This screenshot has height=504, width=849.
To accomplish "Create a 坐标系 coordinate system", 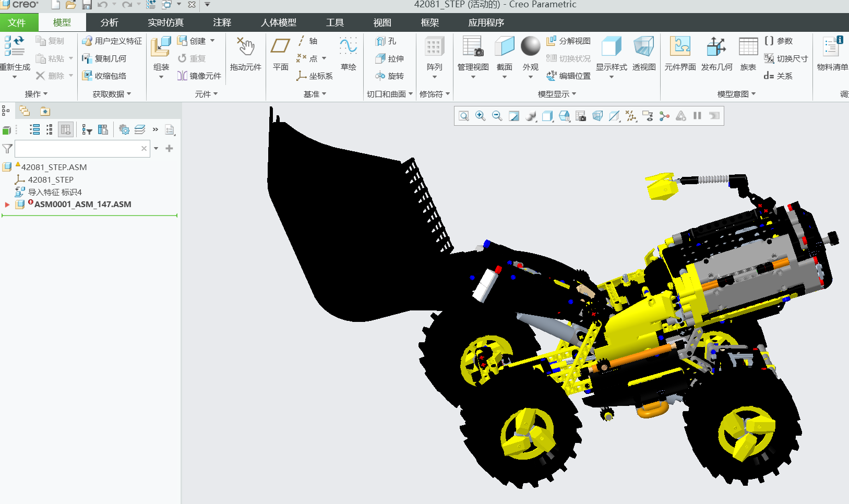I will coord(315,76).
